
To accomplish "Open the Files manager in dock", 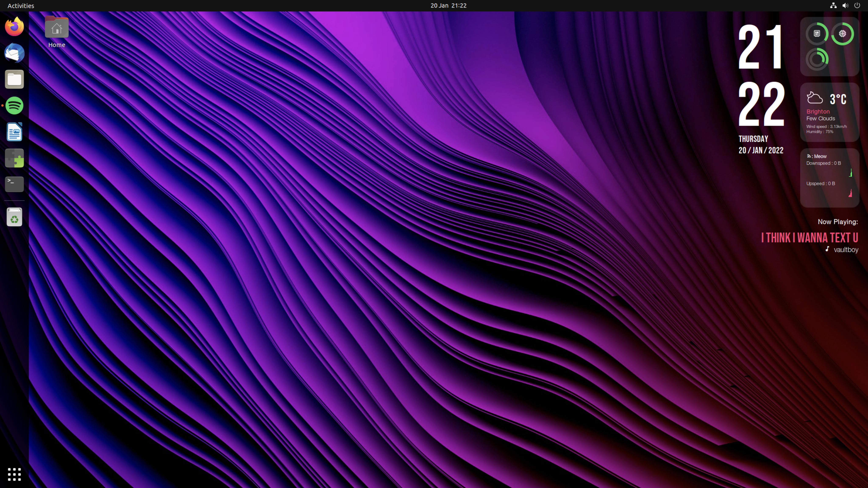I will [14, 79].
